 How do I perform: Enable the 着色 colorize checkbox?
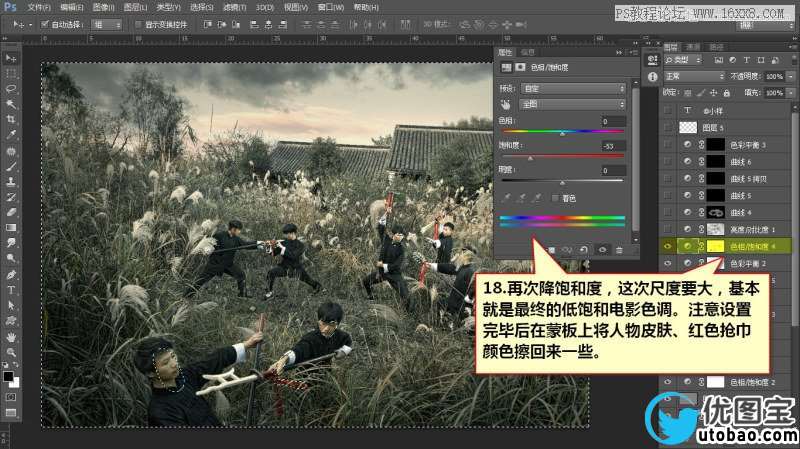point(555,198)
